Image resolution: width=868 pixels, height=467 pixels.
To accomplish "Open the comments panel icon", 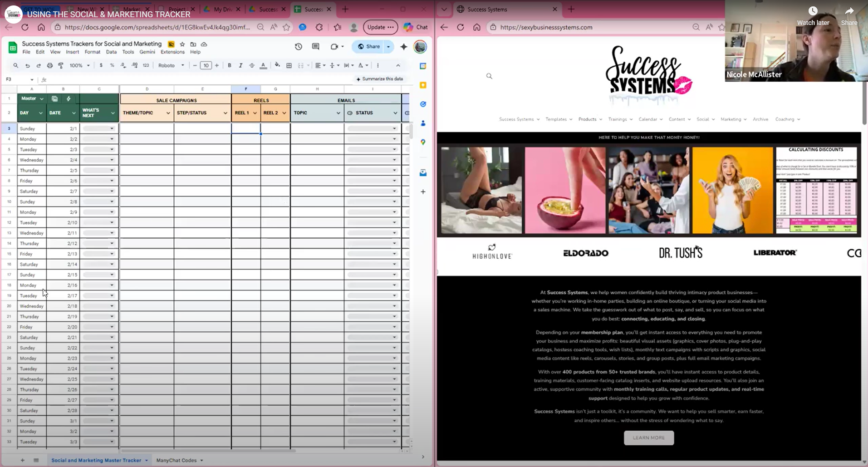I will [316, 46].
